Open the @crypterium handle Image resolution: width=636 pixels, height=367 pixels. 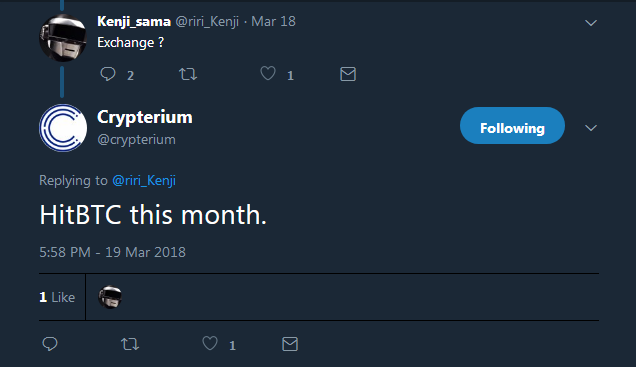click(136, 140)
